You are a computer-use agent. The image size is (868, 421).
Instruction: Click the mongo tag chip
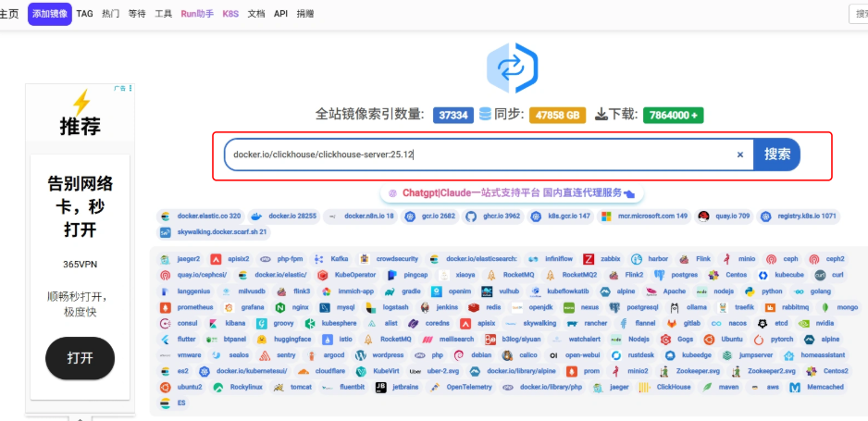click(839, 307)
